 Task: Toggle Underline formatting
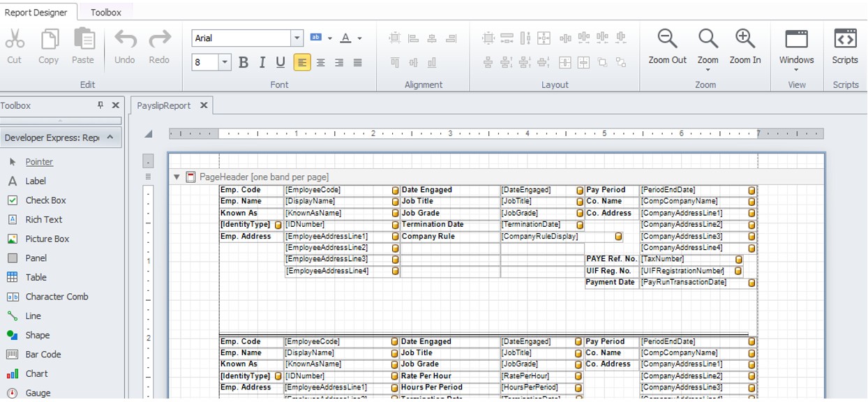tap(280, 63)
